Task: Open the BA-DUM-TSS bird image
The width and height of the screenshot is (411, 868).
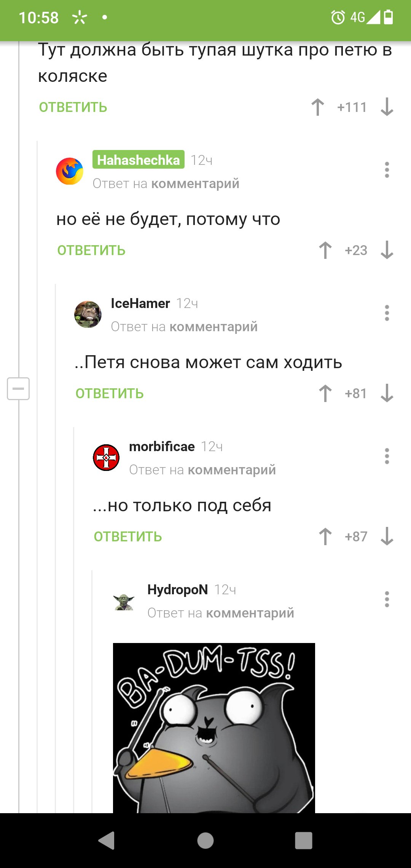Action: [214, 728]
